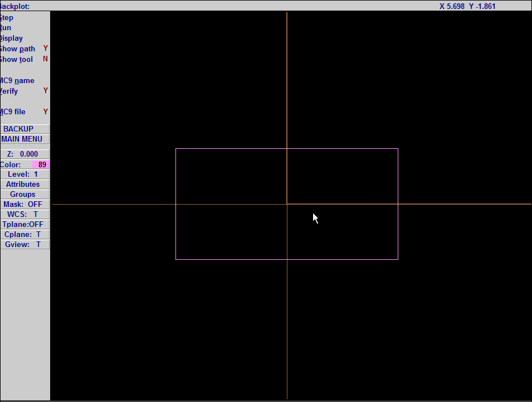This screenshot has height=402, width=532.
Task: Select Step to advance the backplot
Action: tap(6, 17)
